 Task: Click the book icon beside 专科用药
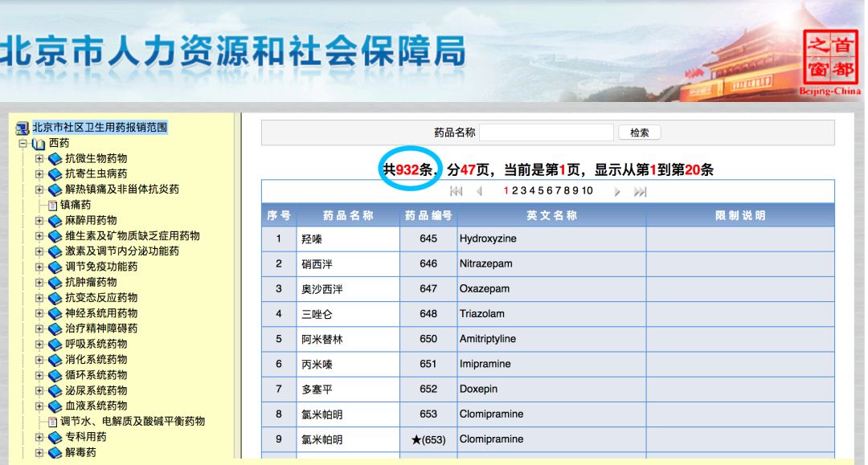click(x=55, y=438)
